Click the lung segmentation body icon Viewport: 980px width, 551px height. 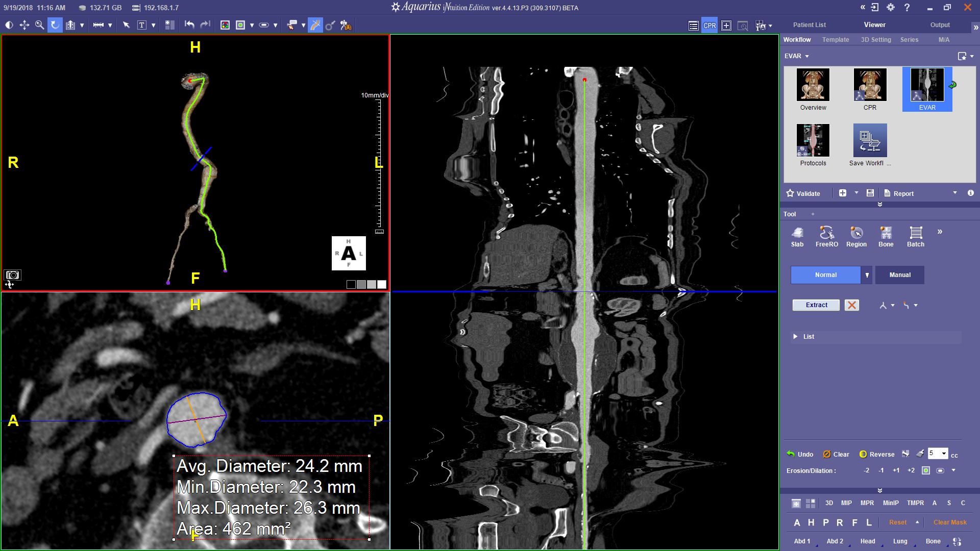click(x=346, y=25)
